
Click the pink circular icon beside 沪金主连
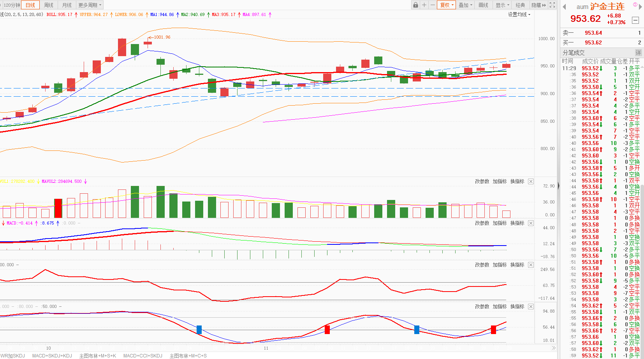click(635, 5)
